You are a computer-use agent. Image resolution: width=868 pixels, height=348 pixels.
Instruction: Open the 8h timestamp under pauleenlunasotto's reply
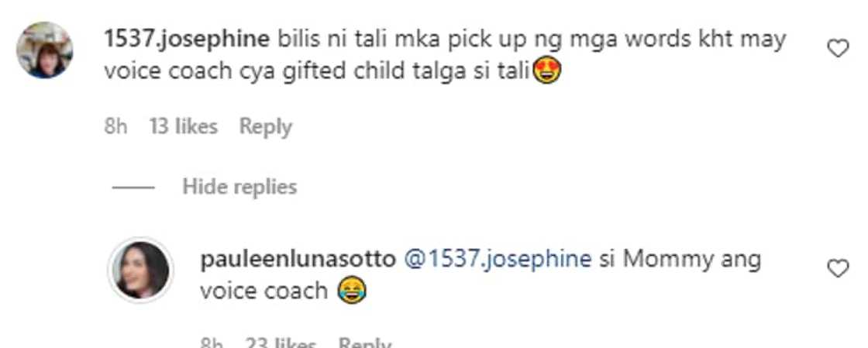pyautogui.click(x=212, y=343)
